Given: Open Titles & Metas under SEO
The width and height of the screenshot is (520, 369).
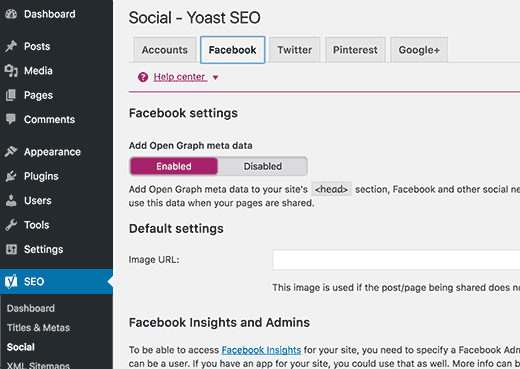Looking at the screenshot, I should click(38, 328).
